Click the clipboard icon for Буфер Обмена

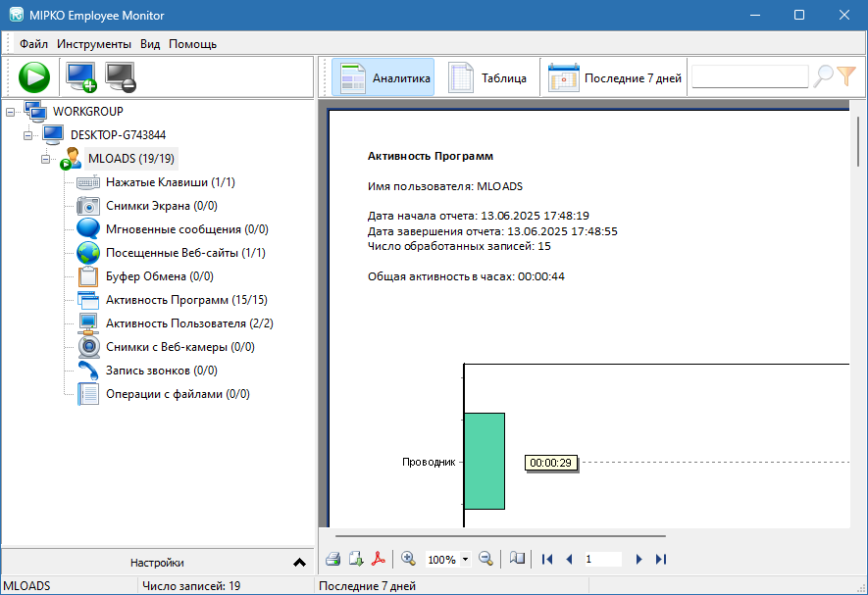pyautogui.click(x=88, y=276)
